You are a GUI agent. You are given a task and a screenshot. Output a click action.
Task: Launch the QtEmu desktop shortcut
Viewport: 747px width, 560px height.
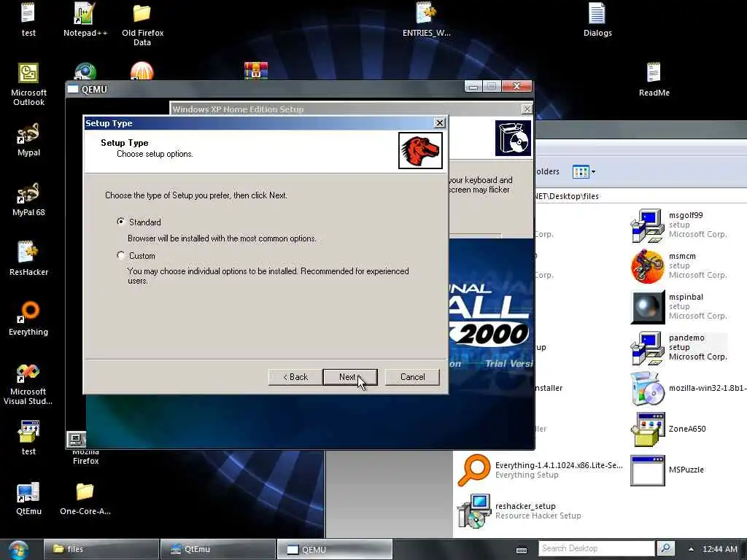[x=28, y=498]
